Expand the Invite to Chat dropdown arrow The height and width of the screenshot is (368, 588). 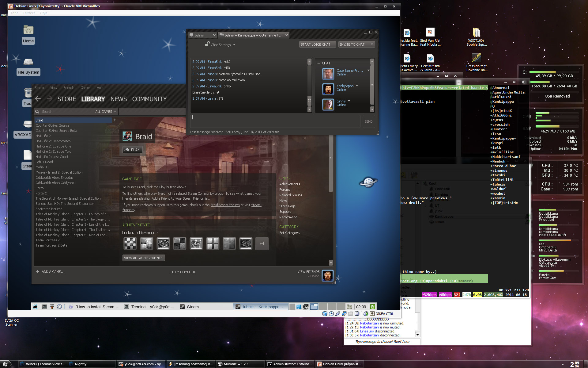pos(372,44)
